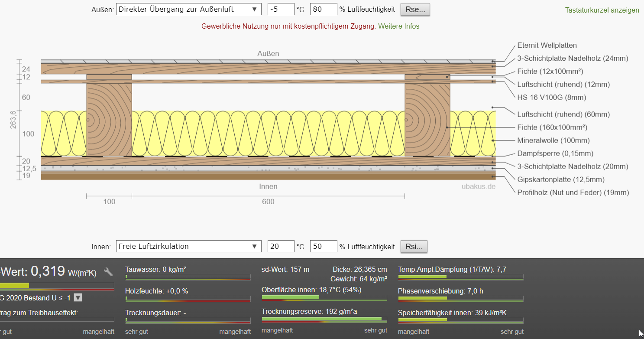Viewport: 644px width, 339px height.
Task: Click the 'Profilholz (Nut und Feder)' layer label
Action: pos(573,192)
